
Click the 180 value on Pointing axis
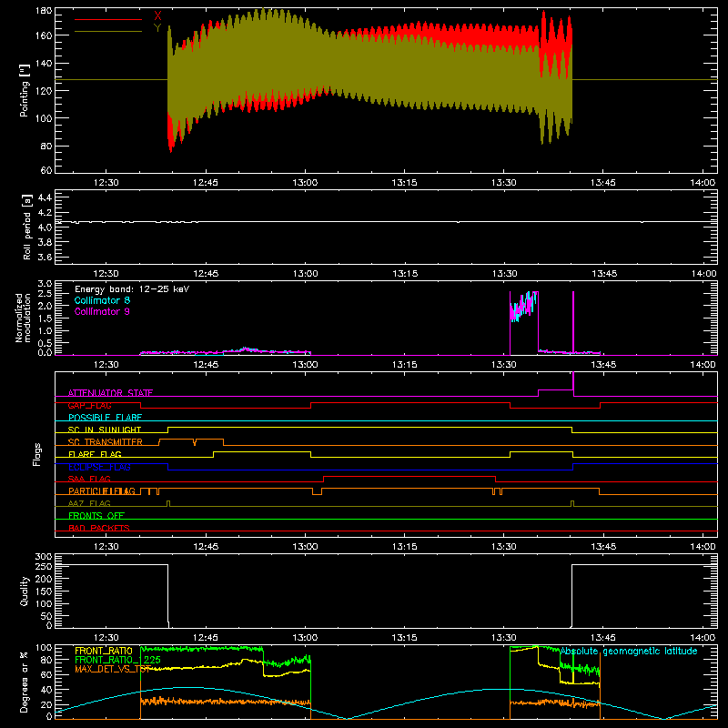point(44,11)
